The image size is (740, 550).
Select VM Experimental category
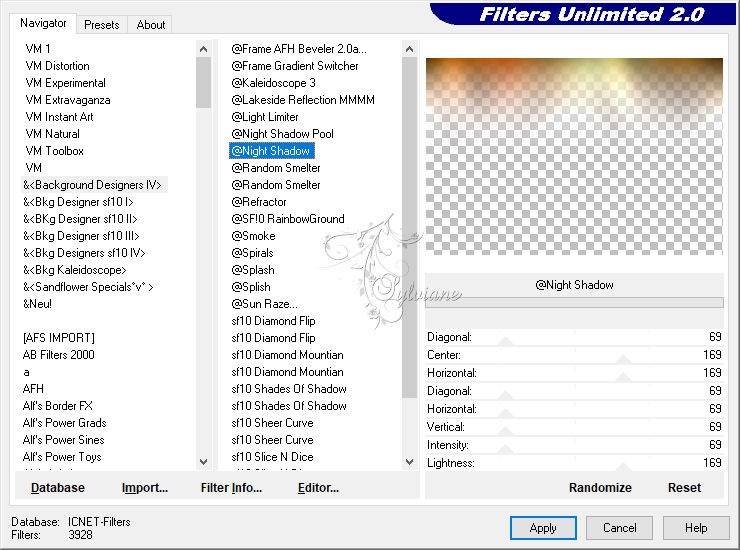click(66, 83)
